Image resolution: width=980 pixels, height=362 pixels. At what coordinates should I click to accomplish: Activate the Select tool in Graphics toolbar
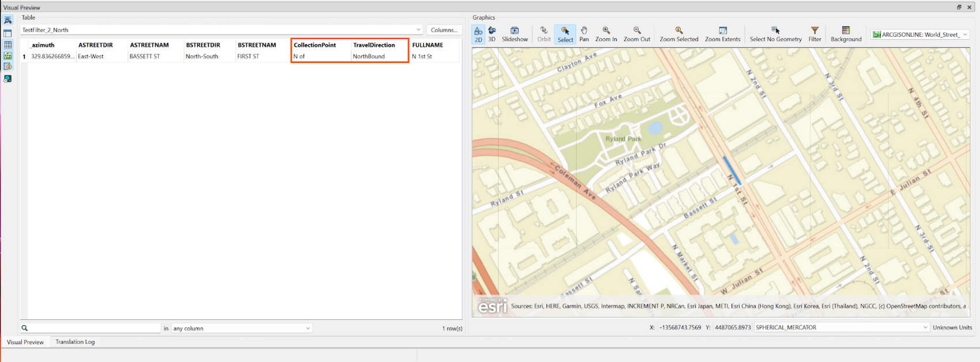[565, 35]
